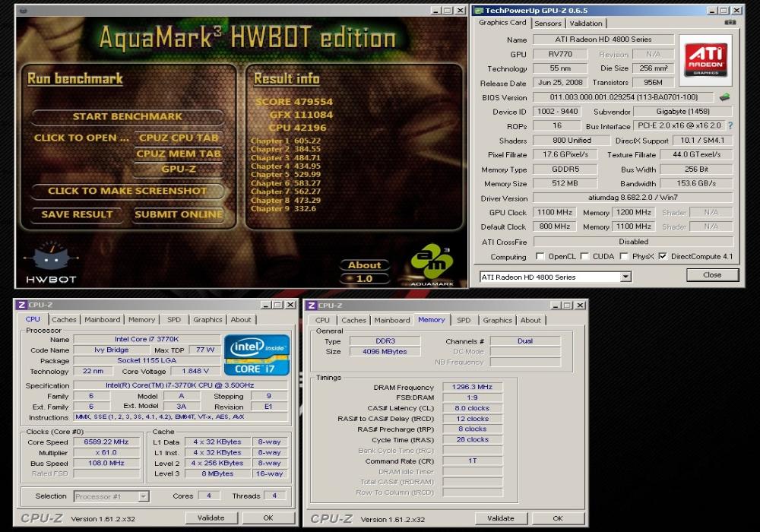Click the HWBOT robot mascot logo
The width and height of the screenshot is (760, 532).
(50, 258)
